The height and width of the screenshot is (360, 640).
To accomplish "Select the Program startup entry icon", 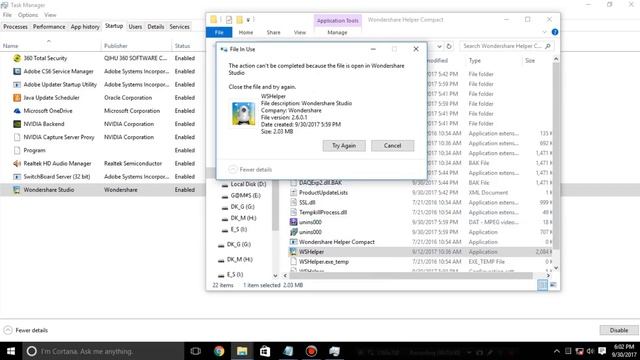I will click(17, 150).
